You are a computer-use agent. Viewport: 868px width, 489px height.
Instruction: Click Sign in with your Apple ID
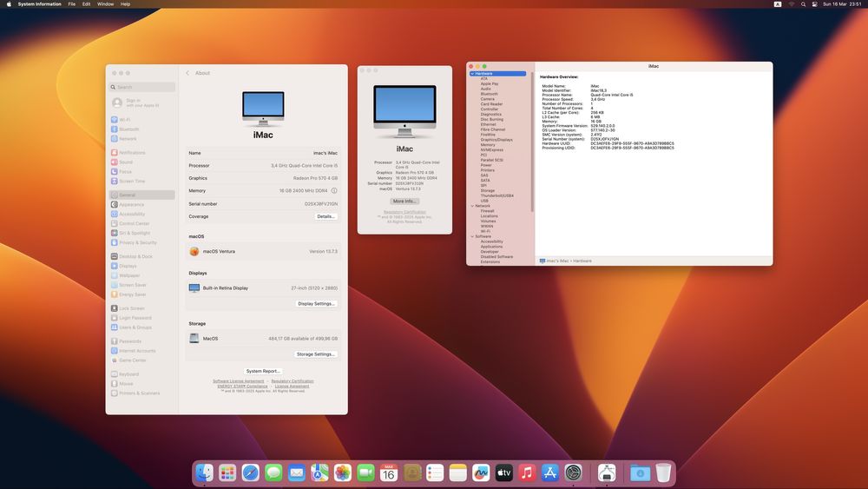coord(141,103)
